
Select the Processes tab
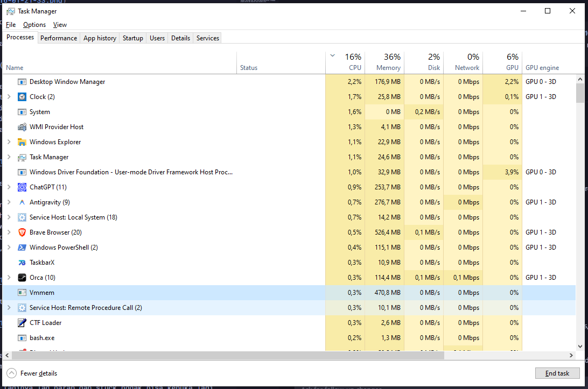point(20,37)
